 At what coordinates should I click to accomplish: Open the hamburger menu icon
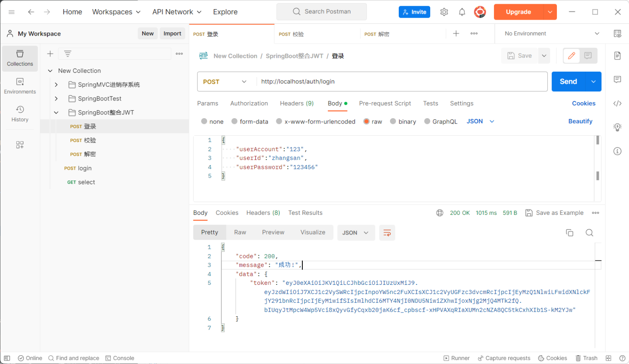click(x=12, y=12)
